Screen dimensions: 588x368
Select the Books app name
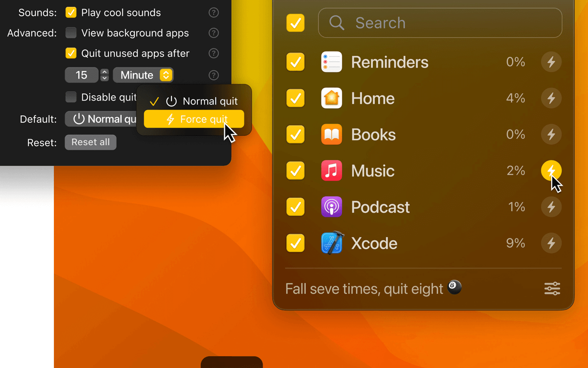(x=373, y=135)
